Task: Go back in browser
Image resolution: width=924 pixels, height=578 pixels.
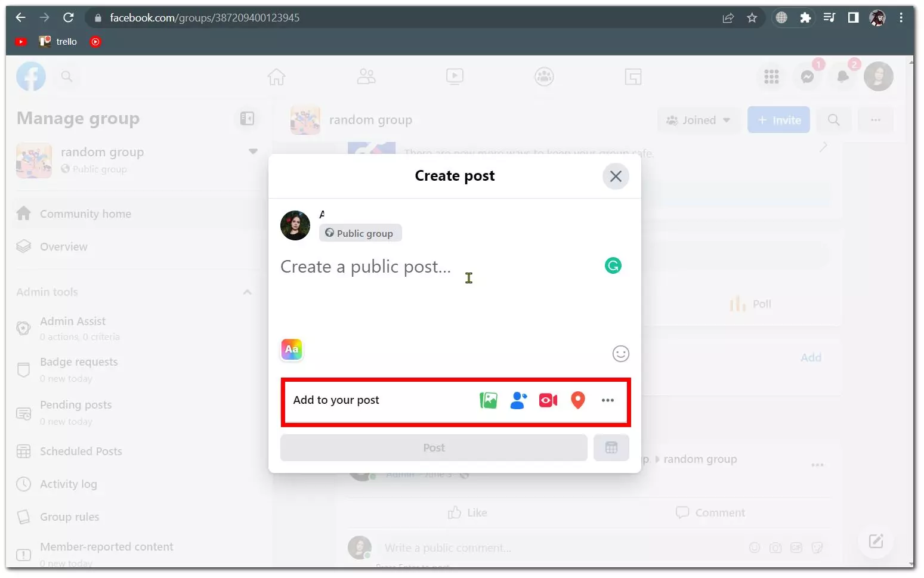Action: tap(21, 18)
